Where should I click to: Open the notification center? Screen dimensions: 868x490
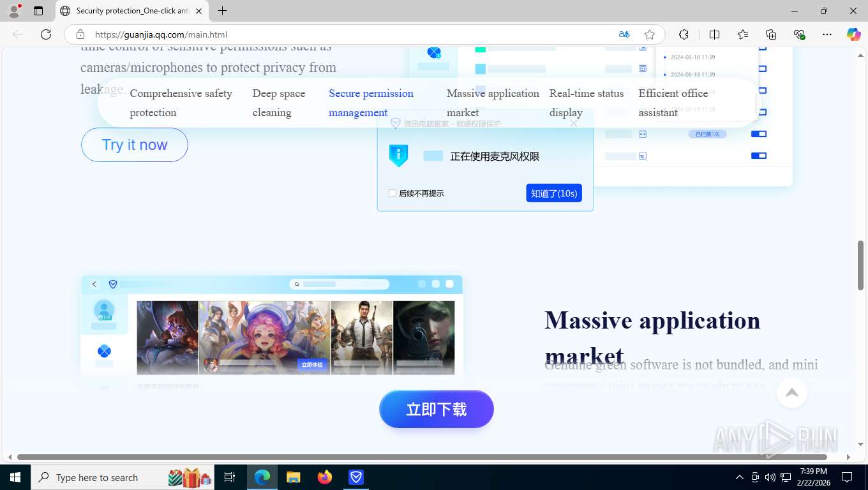(847, 477)
